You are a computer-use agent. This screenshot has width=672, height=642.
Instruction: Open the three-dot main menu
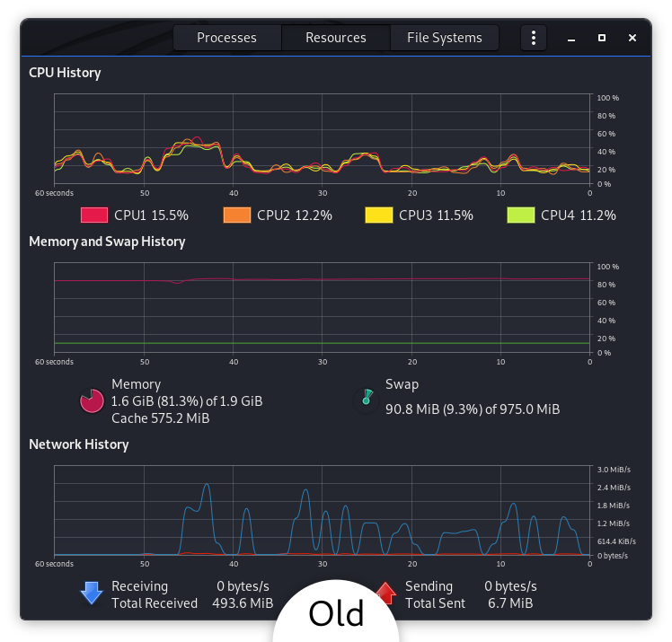pos(533,38)
